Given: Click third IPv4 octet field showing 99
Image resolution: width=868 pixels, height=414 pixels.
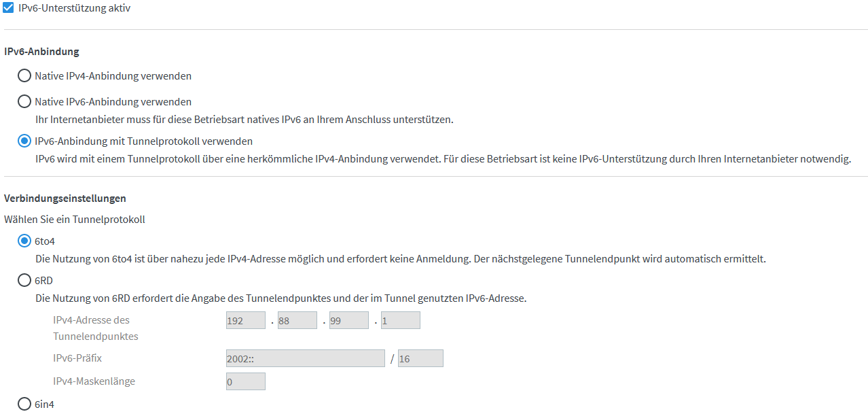Looking at the screenshot, I should [x=349, y=320].
